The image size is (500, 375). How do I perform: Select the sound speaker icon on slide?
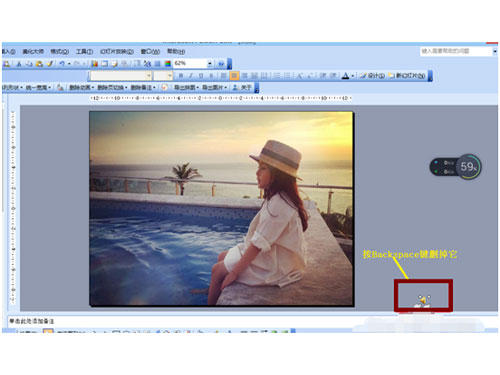tap(423, 301)
